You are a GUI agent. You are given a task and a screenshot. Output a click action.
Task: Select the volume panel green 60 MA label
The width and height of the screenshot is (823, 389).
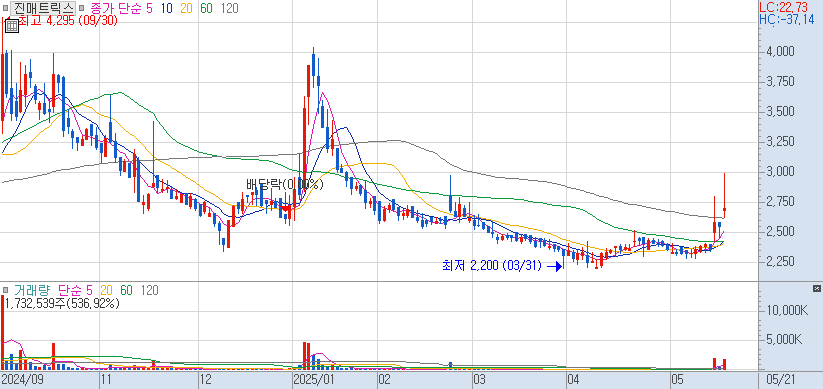click(x=126, y=290)
